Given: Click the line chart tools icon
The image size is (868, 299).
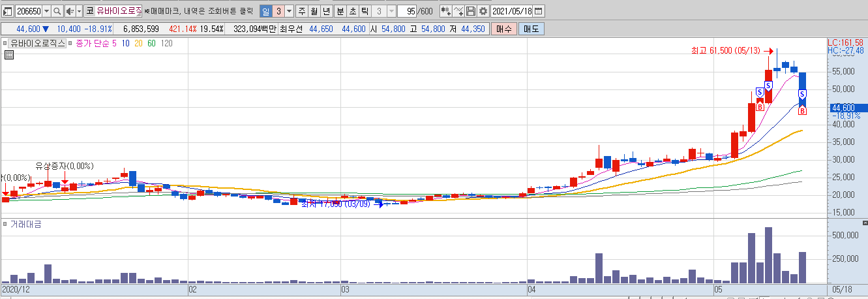Looking at the screenshot, I should coord(458,11).
